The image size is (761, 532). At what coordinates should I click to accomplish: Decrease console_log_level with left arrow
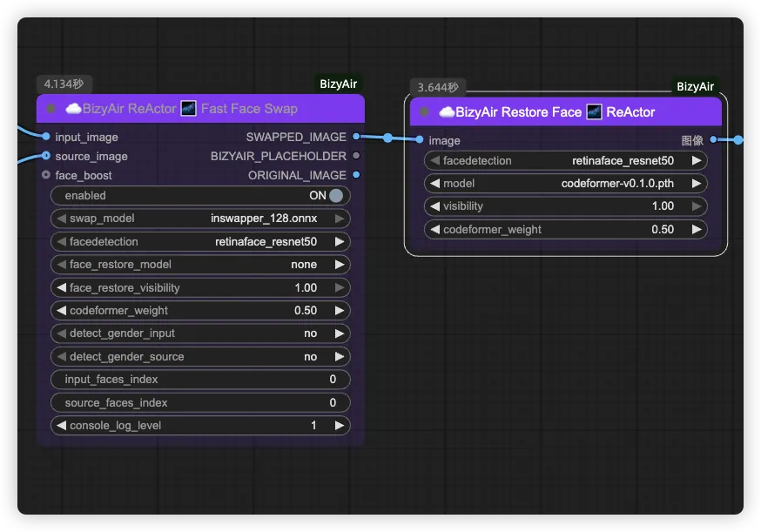coord(61,426)
